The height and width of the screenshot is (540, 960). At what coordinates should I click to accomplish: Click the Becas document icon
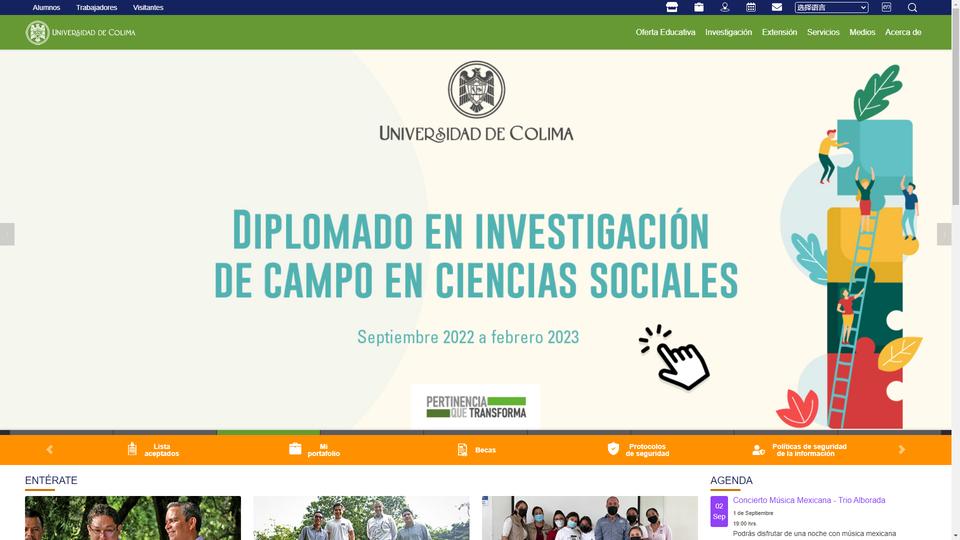point(462,450)
